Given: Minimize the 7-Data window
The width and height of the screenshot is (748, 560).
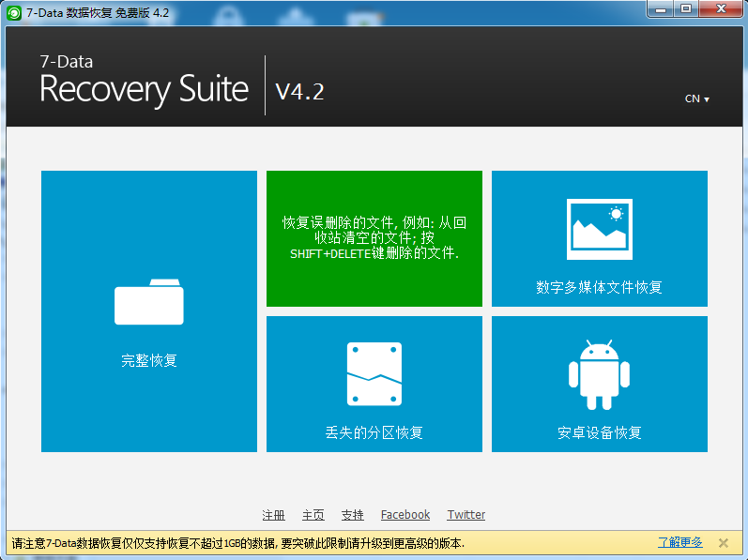Looking at the screenshot, I should pyautogui.click(x=661, y=9).
